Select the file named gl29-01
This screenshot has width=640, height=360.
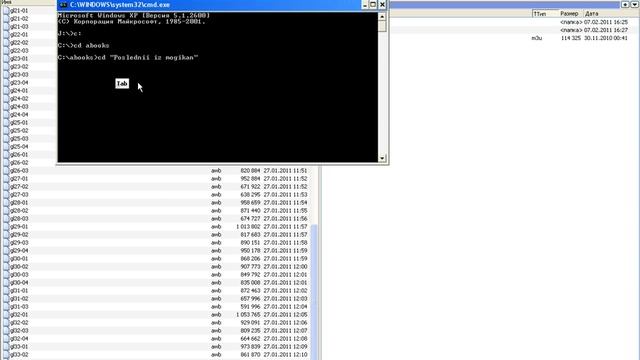pyautogui.click(x=19, y=227)
